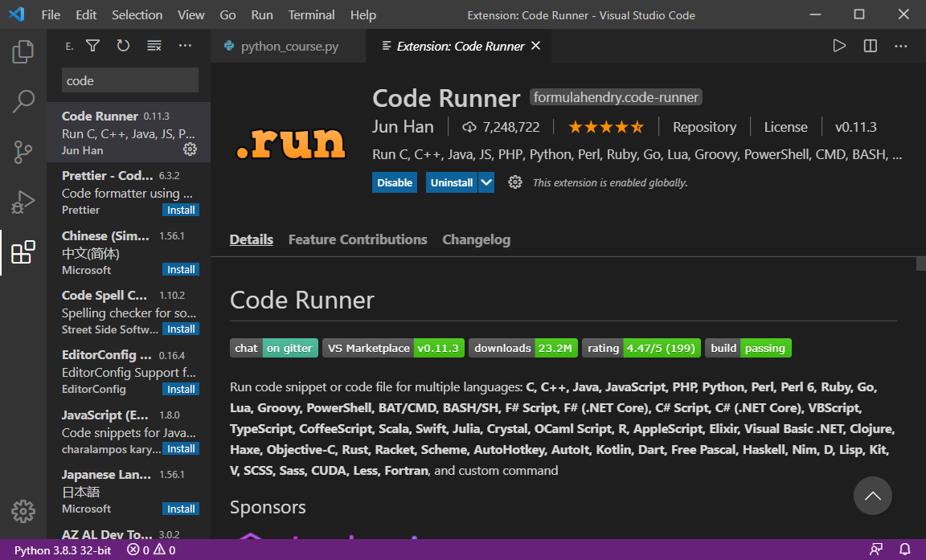The height and width of the screenshot is (560, 926).
Task: Open the Edit menu
Action: click(x=86, y=14)
